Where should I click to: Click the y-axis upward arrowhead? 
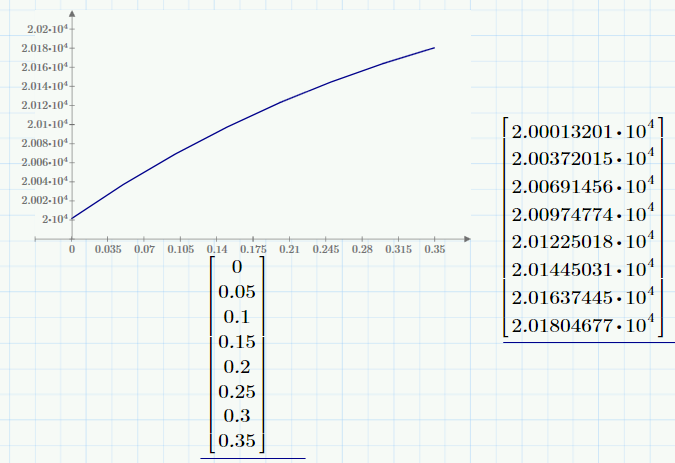coord(72,13)
